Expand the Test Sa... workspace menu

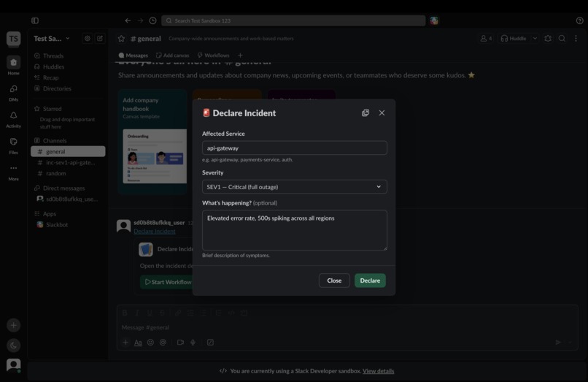(52, 38)
